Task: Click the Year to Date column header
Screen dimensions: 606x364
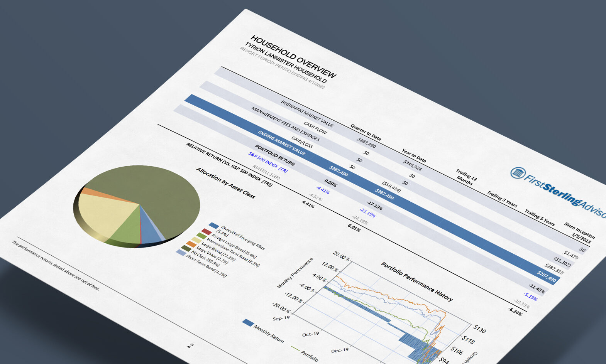Action: (414, 155)
